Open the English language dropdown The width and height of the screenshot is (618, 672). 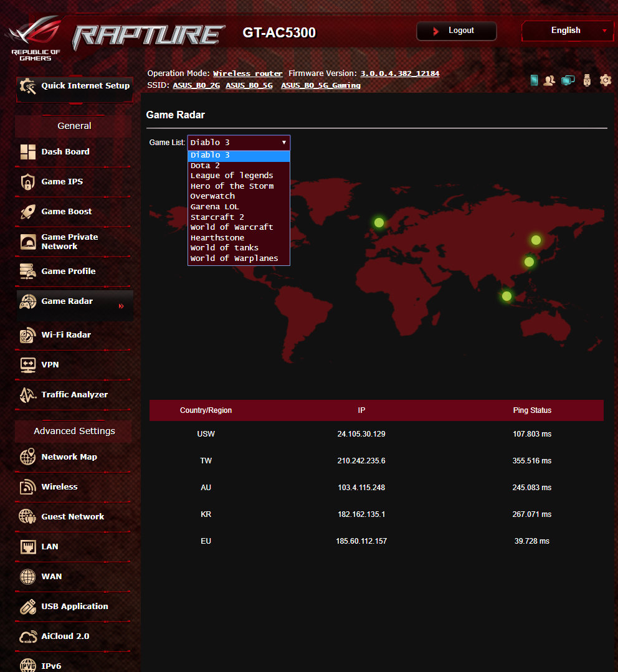(x=568, y=31)
